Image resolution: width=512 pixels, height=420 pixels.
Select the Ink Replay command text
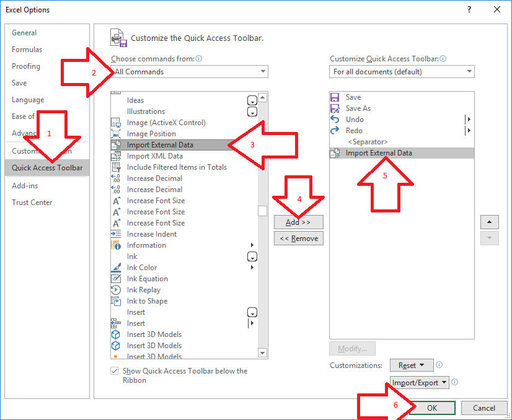coord(144,290)
